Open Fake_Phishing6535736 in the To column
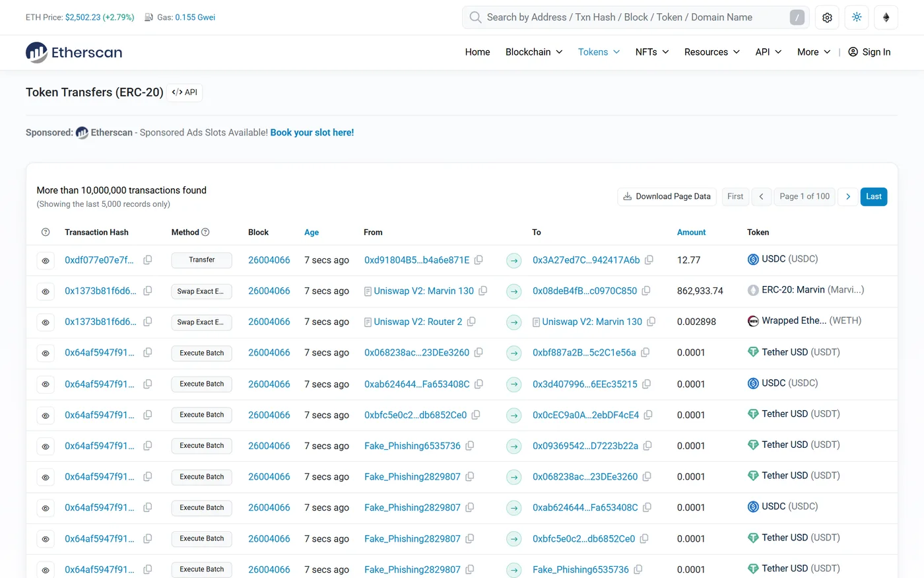The height and width of the screenshot is (578, 924). tap(581, 569)
